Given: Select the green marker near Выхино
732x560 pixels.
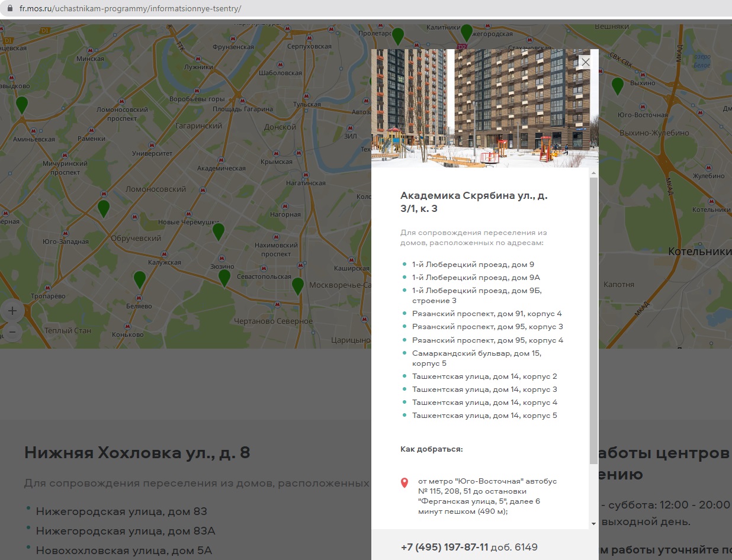Looking at the screenshot, I should click(618, 86).
